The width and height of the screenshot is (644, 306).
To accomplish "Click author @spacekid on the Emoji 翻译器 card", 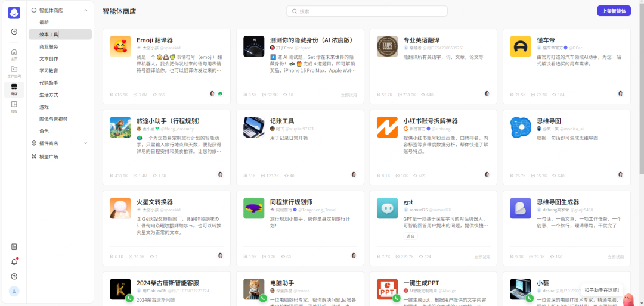I will coord(169,48).
